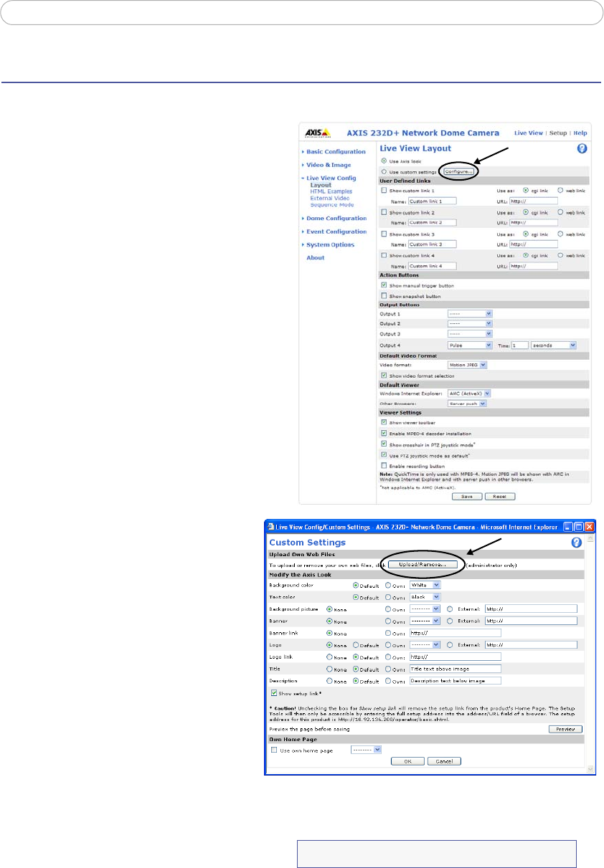Click Upload/Remove... button

tap(423, 565)
